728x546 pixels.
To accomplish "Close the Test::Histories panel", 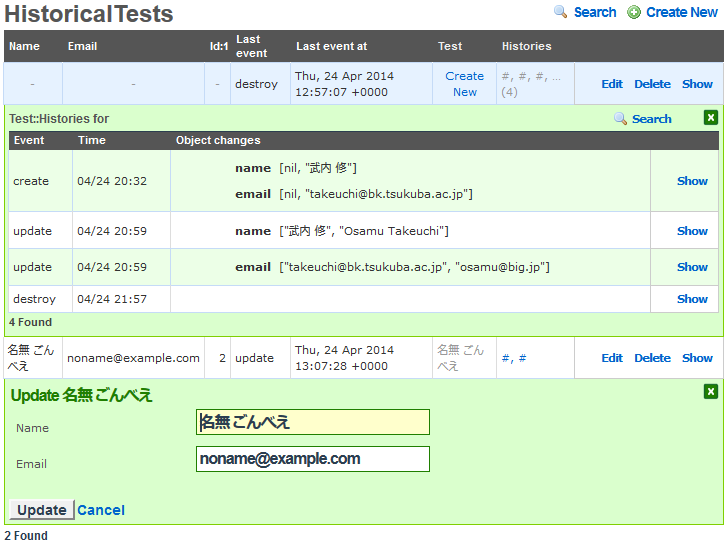I will pos(711,118).
